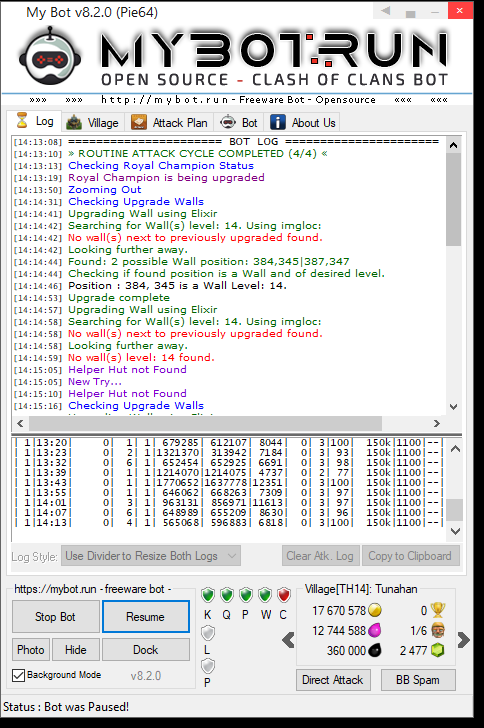Viewport: 484px width, 728px height.
Task: Open the Log tab
Action: [x=34, y=121]
